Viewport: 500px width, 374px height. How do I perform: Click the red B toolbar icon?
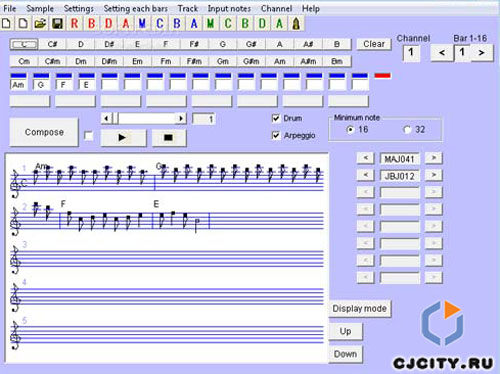[92, 24]
